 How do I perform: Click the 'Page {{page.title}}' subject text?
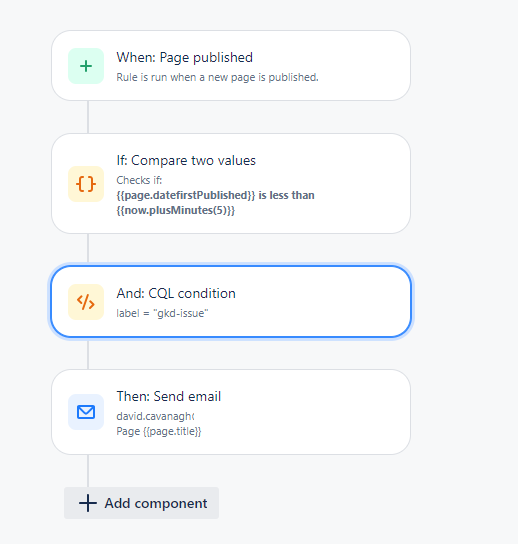pos(159,431)
